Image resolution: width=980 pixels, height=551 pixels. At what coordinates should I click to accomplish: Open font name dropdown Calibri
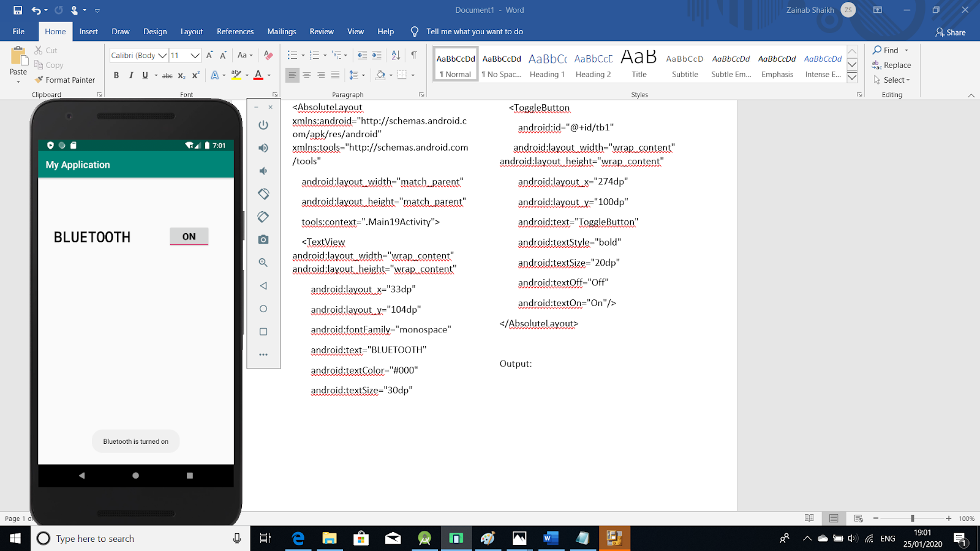162,56
